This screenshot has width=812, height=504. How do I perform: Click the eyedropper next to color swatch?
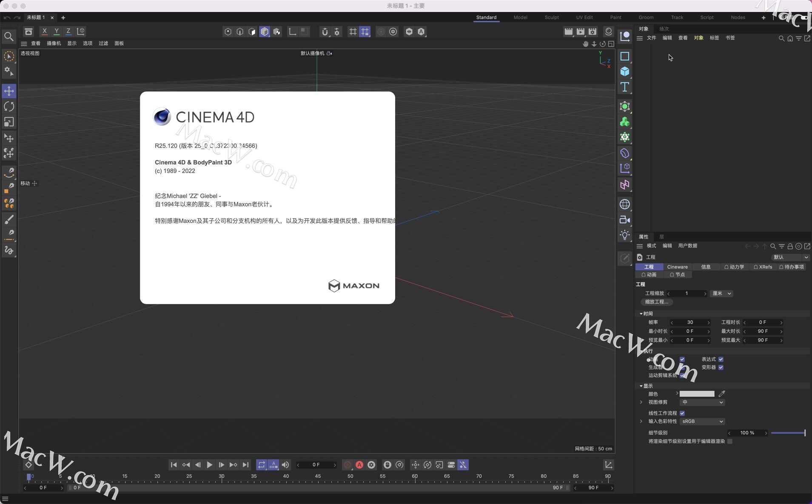(722, 394)
